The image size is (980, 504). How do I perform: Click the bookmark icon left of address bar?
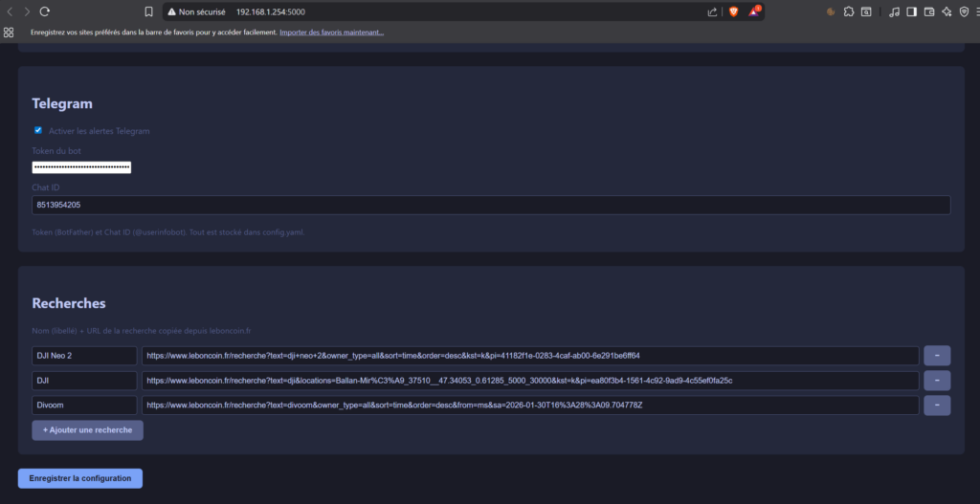click(x=148, y=11)
